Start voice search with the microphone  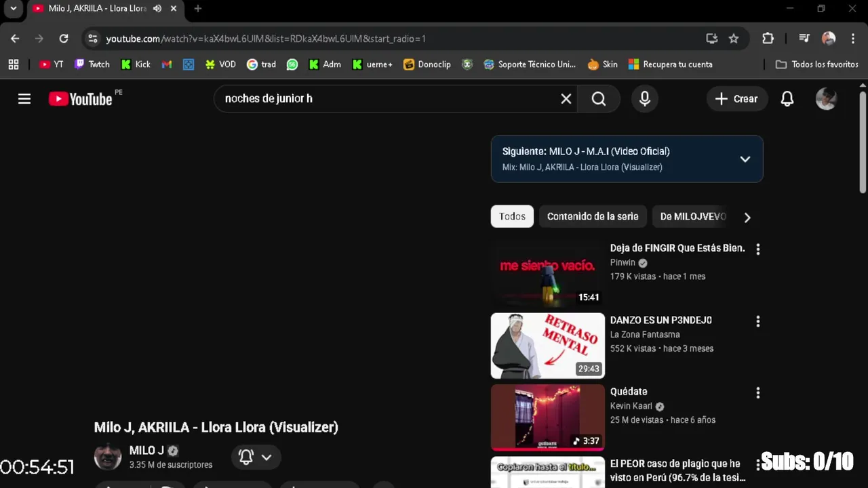click(x=645, y=99)
